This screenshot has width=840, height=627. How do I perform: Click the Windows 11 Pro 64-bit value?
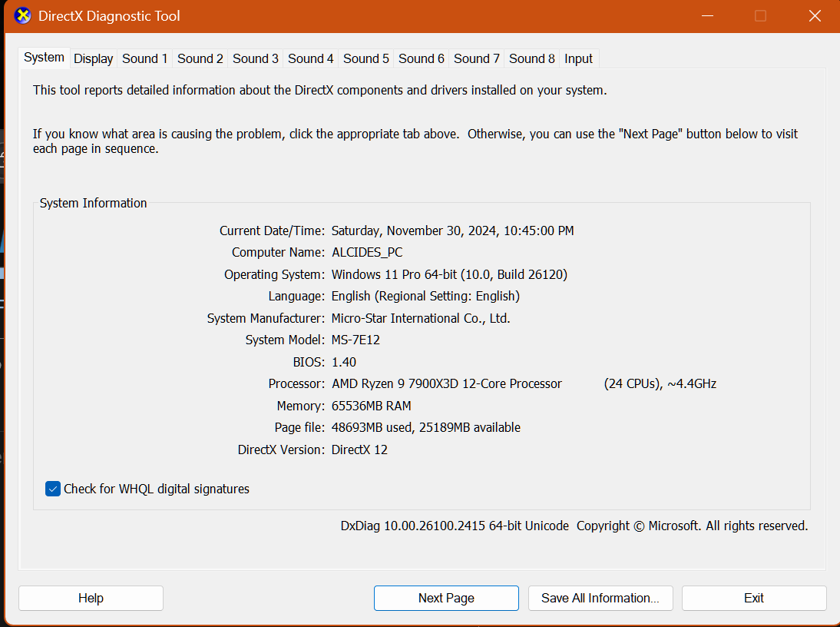449,274
